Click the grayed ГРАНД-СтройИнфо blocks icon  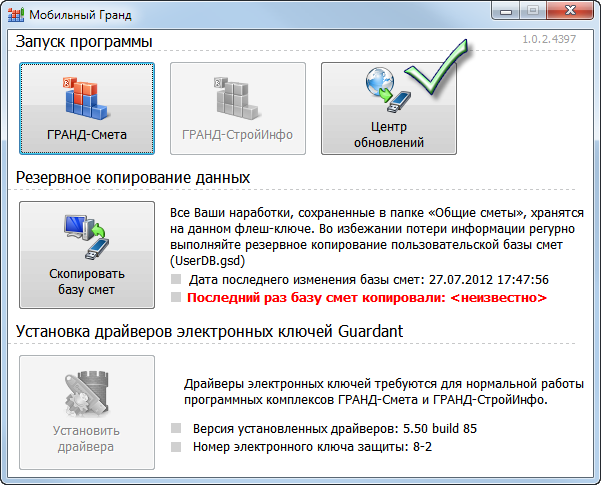[x=237, y=98]
